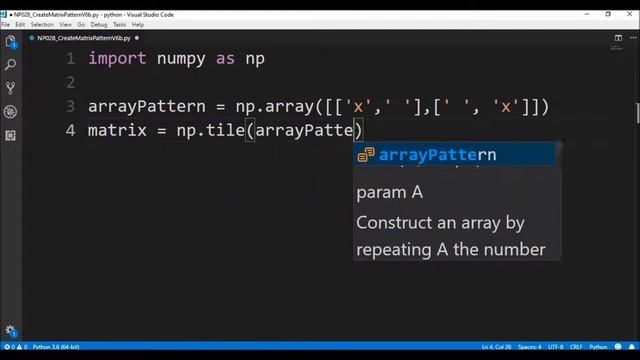Select the Python language mode indicator
This screenshot has height=360, width=640.
click(598, 347)
